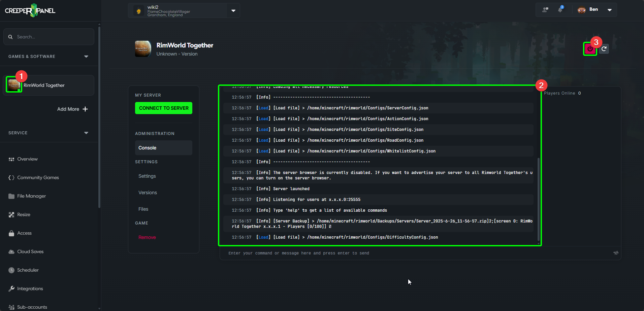Click the Players Online count
The image size is (644, 311).
[x=579, y=93]
